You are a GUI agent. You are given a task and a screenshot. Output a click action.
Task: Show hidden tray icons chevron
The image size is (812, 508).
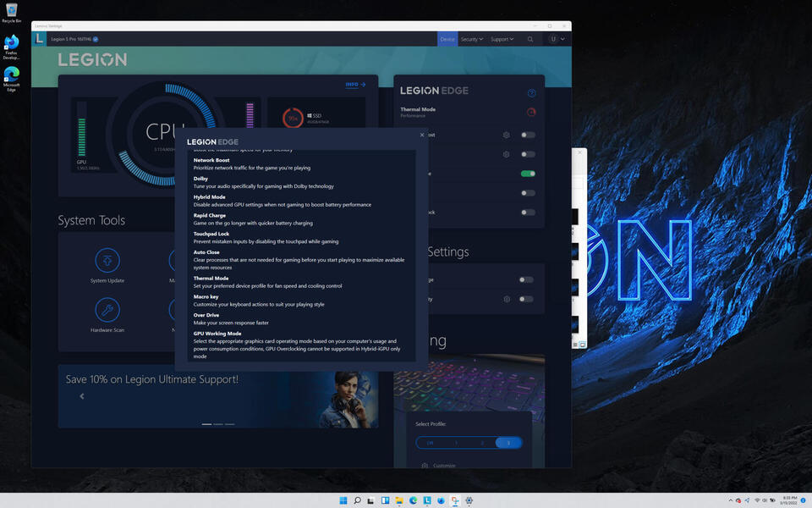731,500
